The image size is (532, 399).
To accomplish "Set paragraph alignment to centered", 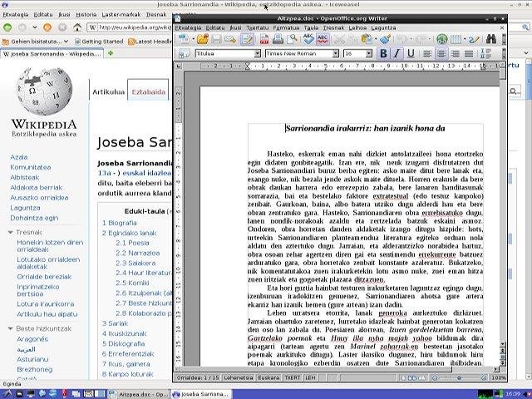I will tap(441, 53).
